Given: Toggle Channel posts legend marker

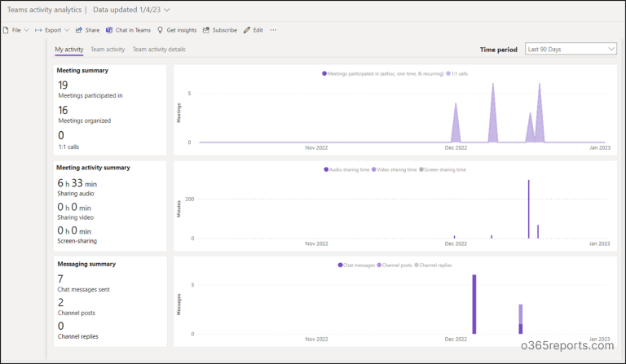Looking at the screenshot, I should (x=379, y=265).
